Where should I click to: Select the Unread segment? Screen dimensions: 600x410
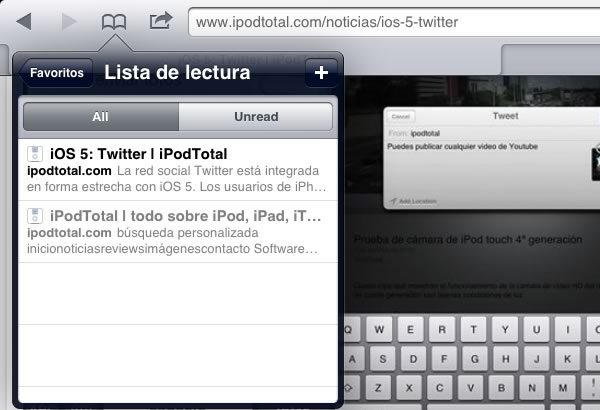[256, 116]
